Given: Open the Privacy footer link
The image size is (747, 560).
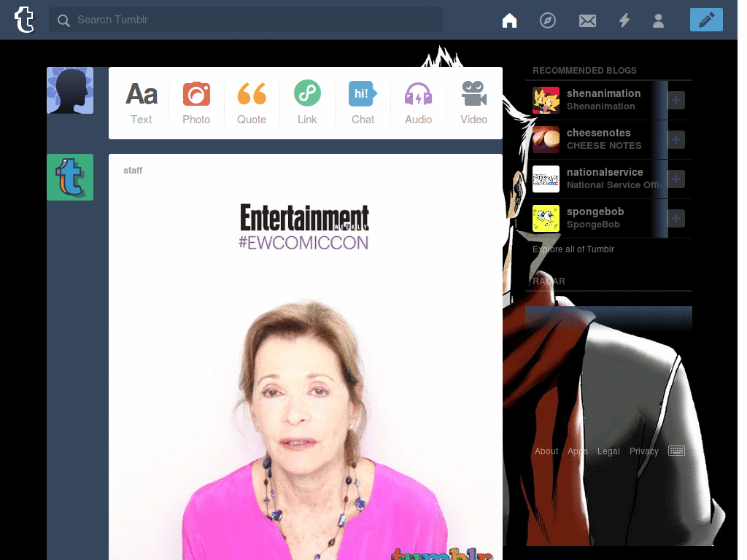Looking at the screenshot, I should [x=643, y=451].
